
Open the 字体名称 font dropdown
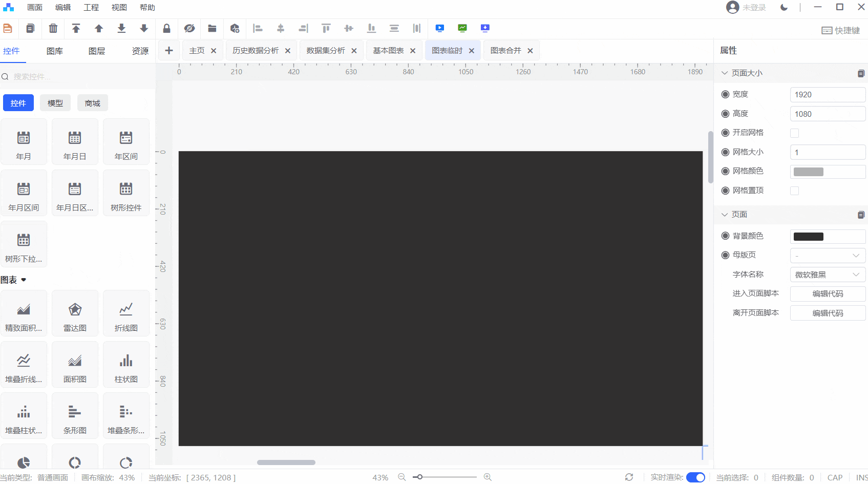(x=827, y=275)
